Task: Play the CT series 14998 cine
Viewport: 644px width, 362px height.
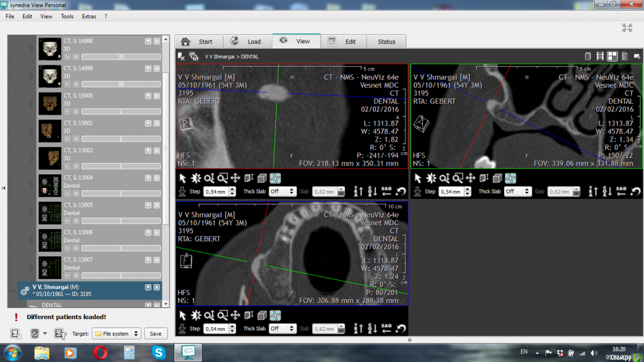Action: [x=68, y=57]
